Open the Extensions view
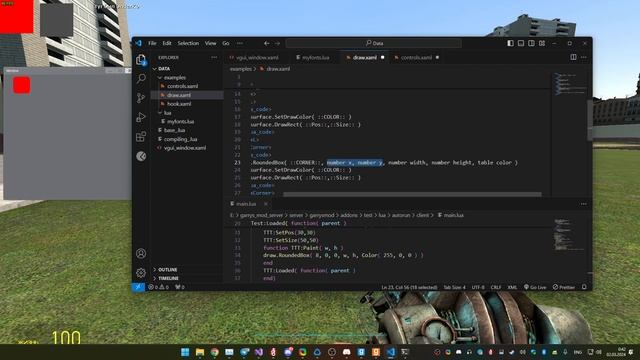640x360 pixels. coord(141,136)
